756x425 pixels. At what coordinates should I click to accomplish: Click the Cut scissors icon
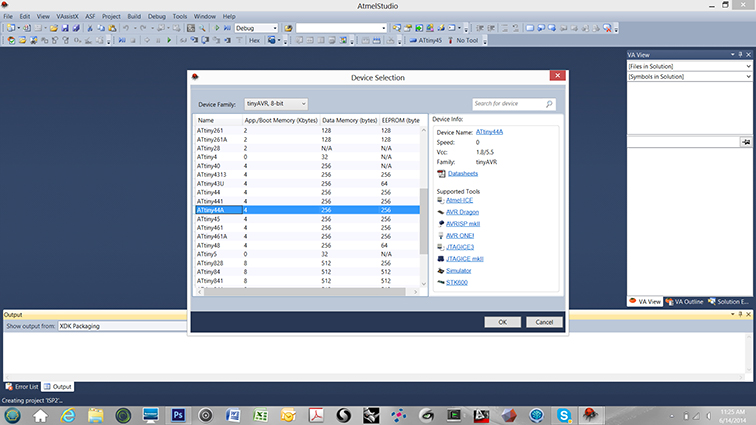[90, 28]
